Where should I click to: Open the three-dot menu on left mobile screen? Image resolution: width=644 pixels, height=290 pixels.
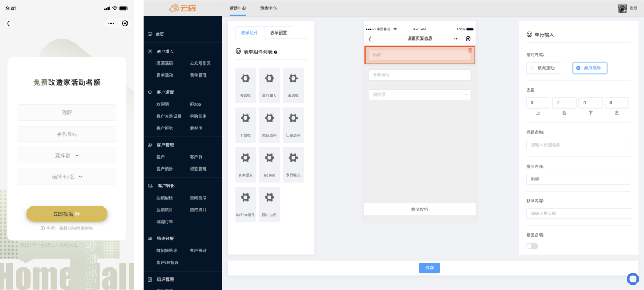[112, 23]
